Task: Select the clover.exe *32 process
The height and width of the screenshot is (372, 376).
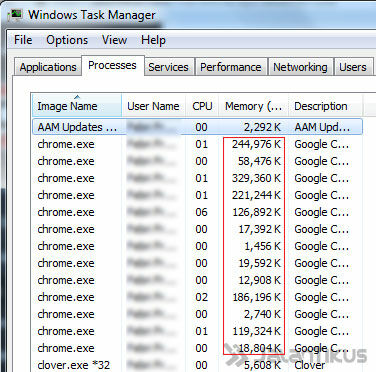Action: (197, 365)
